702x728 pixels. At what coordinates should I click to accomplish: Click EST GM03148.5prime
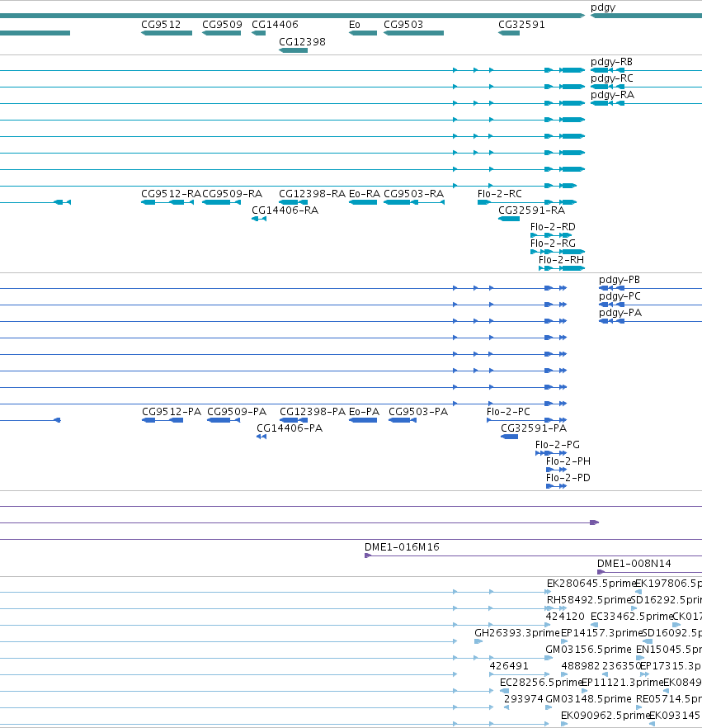549,707
